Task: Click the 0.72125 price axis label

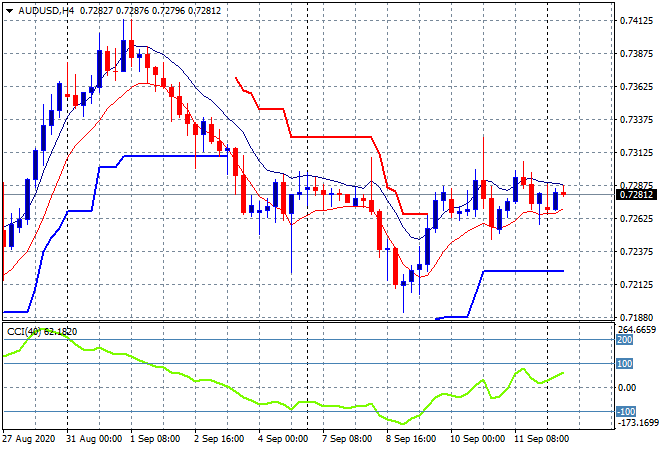Action: pos(636,285)
